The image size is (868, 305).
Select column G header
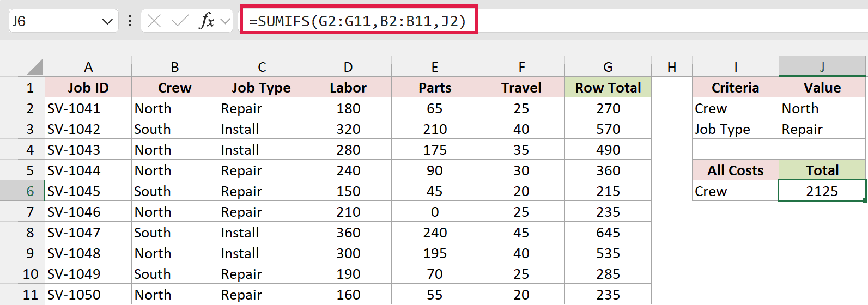(608, 67)
